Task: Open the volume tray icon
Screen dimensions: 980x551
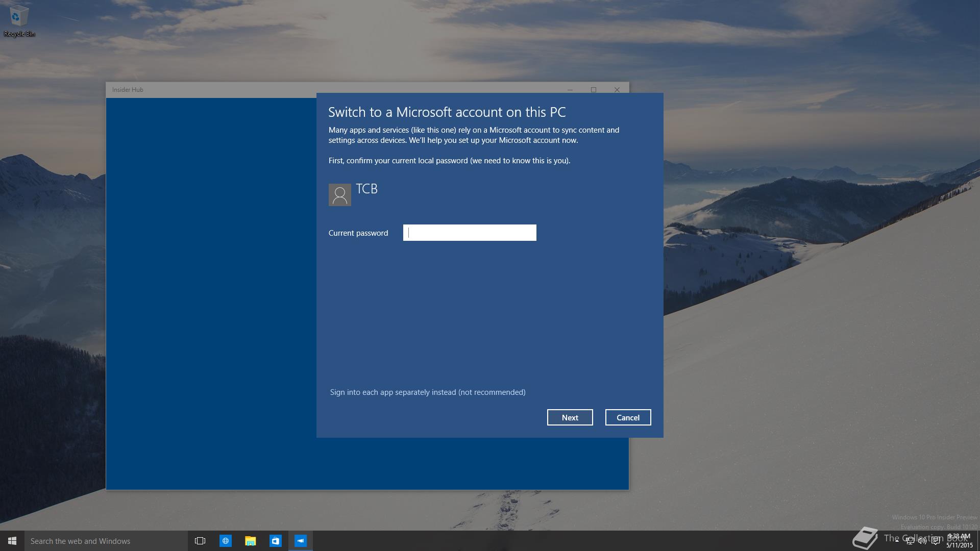Action: (922, 541)
